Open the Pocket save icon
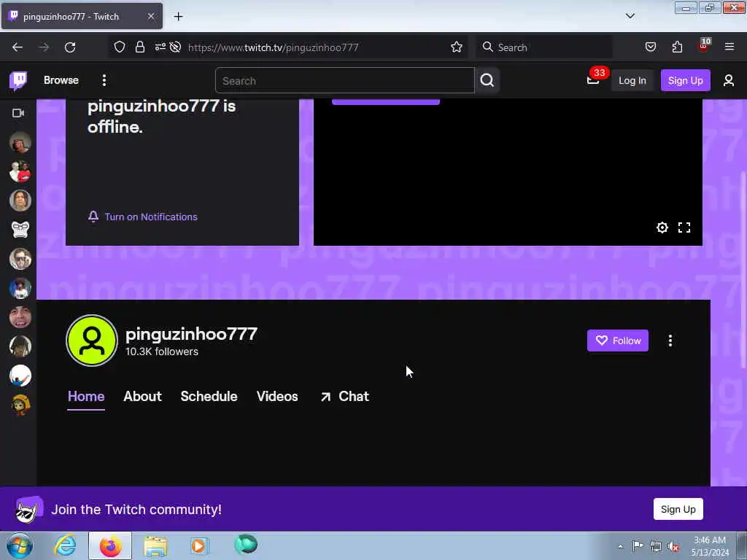This screenshot has height=560, width=747. click(x=650, y=47)
